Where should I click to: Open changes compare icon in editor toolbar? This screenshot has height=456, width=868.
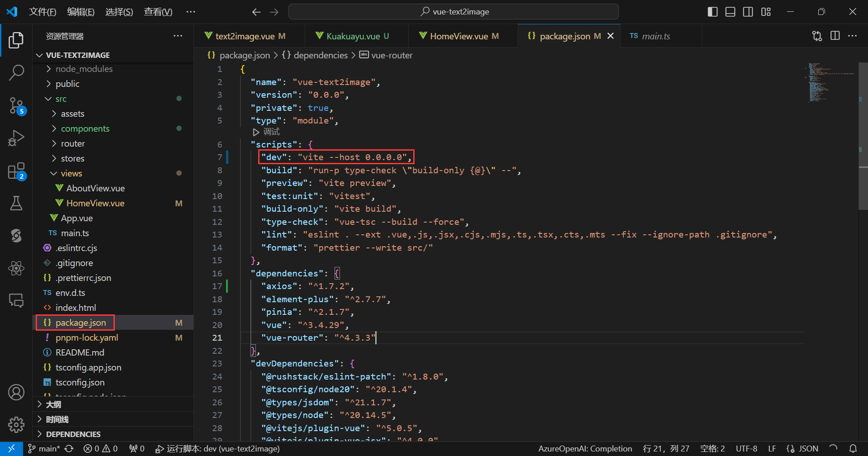coord(817,36)
